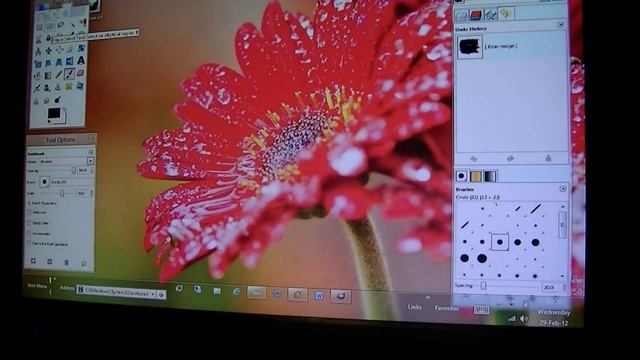
Task: Save tool options preset icon
Action: pos(33,261)
